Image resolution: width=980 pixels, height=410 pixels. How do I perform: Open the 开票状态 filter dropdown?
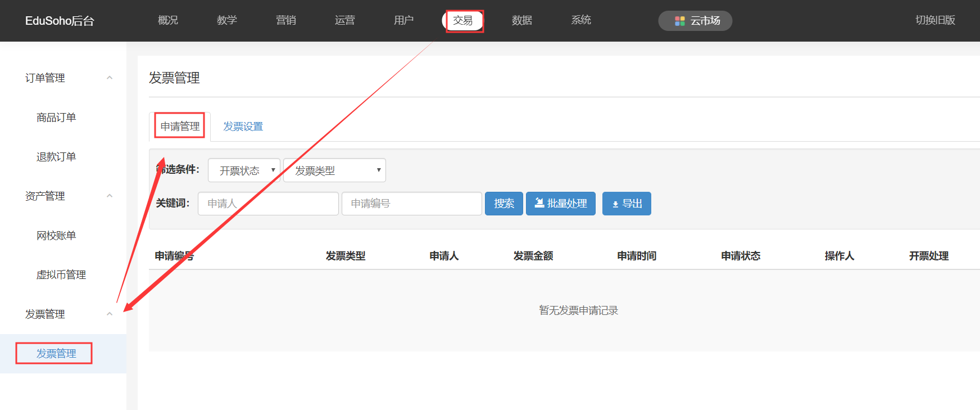244,170
